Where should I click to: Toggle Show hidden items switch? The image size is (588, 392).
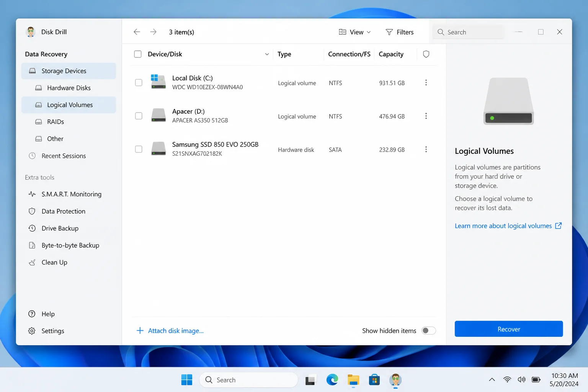click(429, 330)
